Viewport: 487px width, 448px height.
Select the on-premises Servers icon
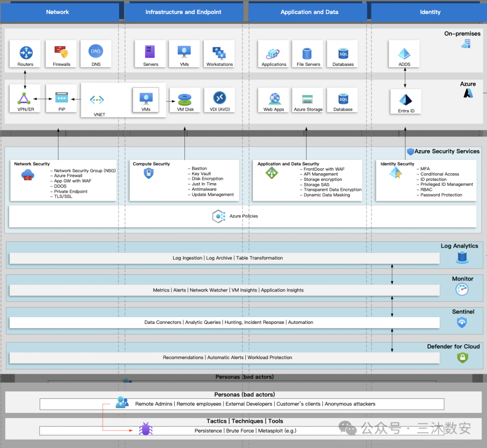(150, 51)
